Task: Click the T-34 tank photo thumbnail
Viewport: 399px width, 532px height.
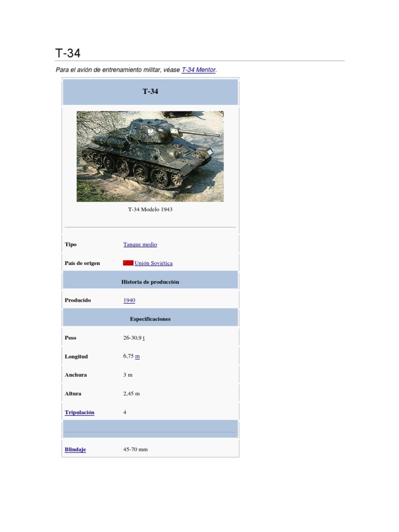Action: tap(150, 156)
